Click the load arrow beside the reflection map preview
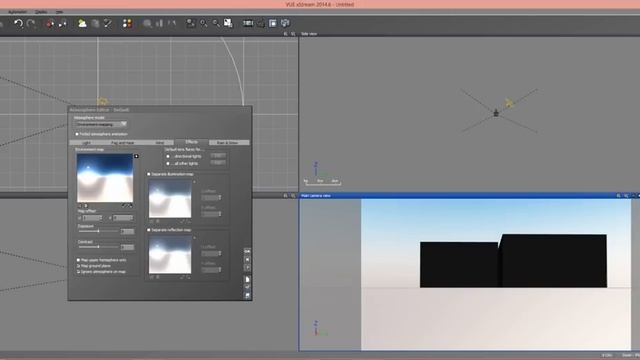Screen dimensions: 640x360 [x=194, y=238]
